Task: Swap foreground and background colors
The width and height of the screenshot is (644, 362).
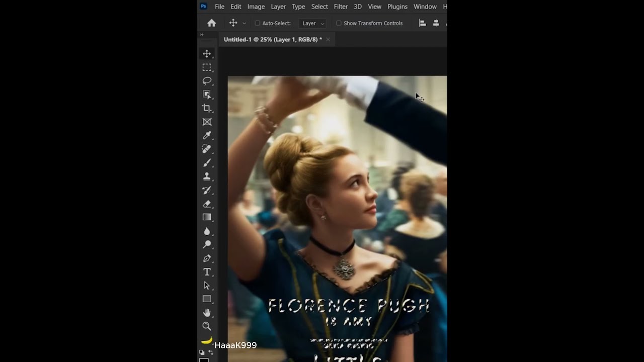Action: coord(211,352)
